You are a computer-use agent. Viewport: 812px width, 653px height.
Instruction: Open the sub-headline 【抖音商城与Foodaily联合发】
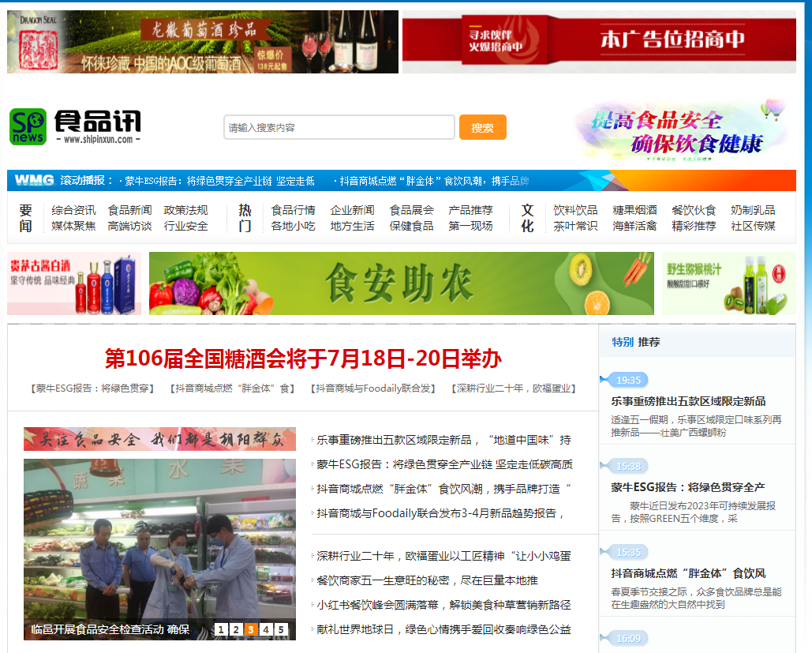pos(373,388)
